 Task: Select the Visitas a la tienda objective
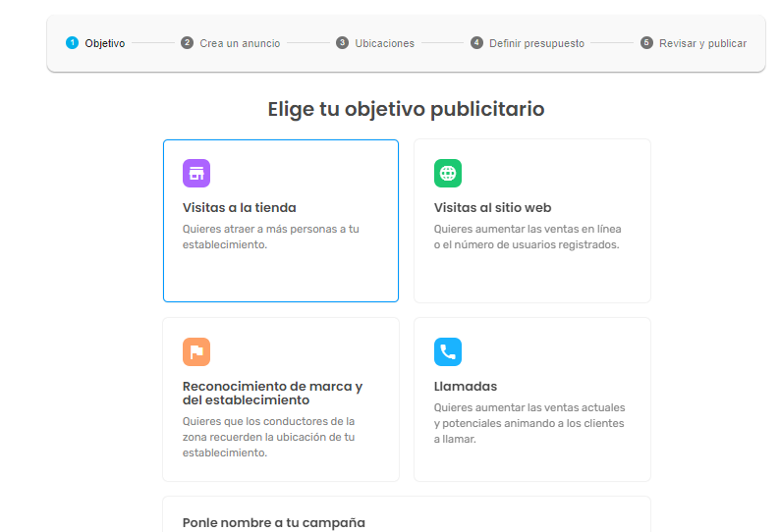coord(240,208)
